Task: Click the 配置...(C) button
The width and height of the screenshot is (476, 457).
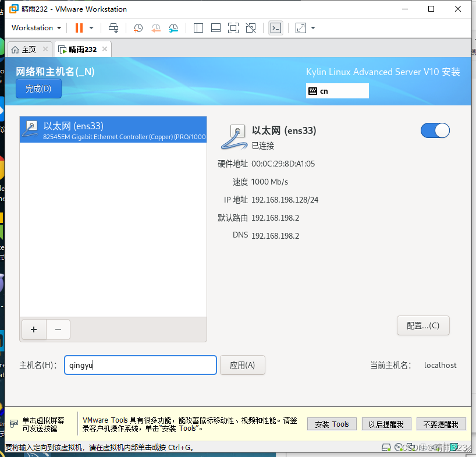Action: click(x=423, y=325)
